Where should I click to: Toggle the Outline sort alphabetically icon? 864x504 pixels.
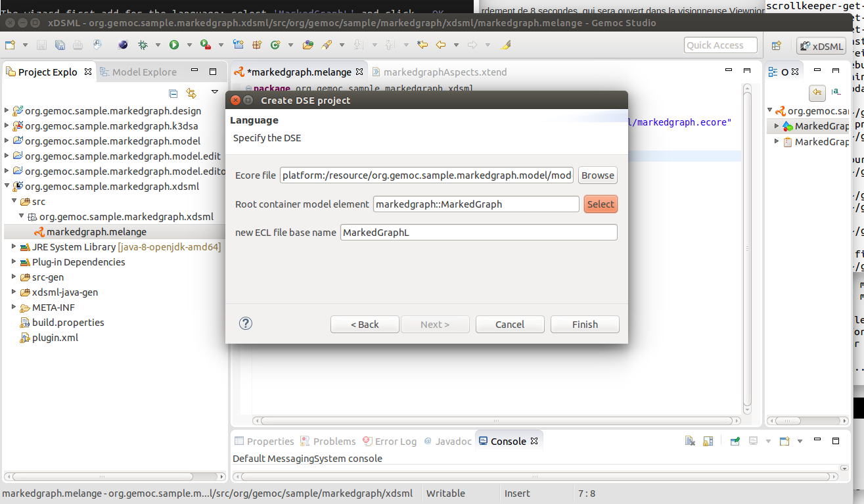click(x=836, y=92)
